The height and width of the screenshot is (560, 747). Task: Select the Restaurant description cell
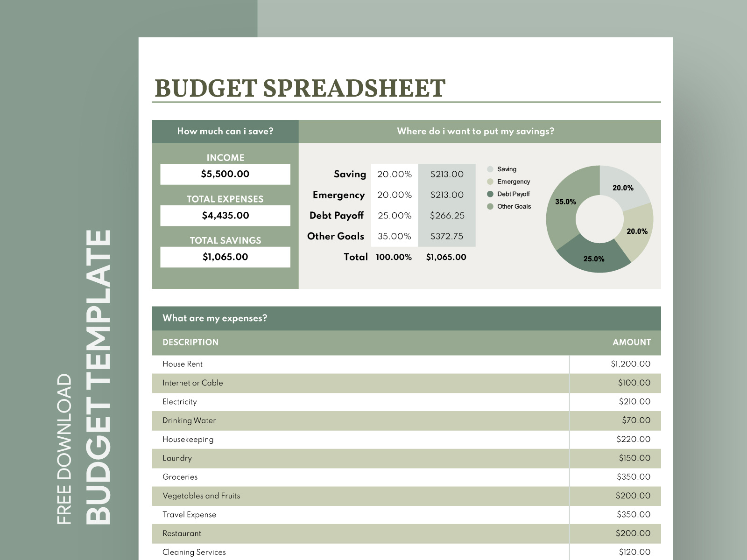pyautogui.click(x=360, y=533)
